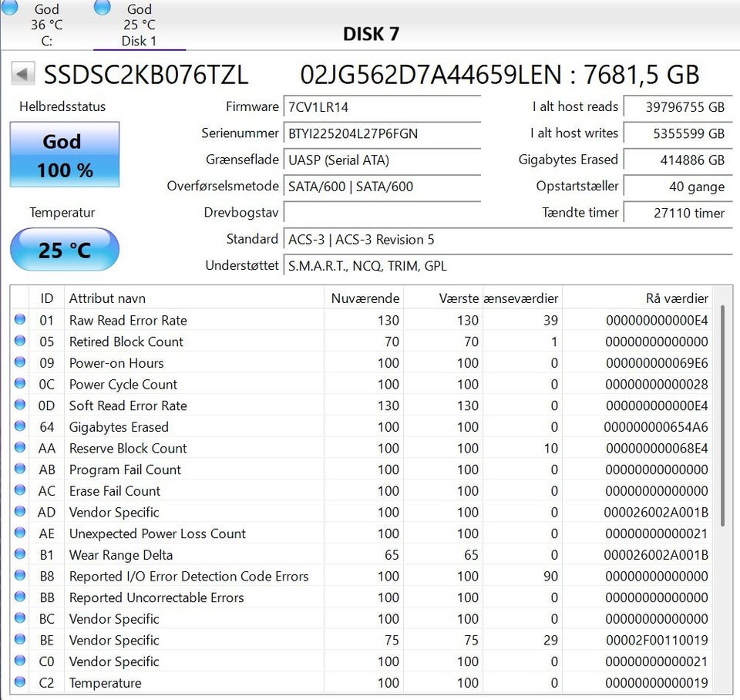Click supported features S.M.A.R.T., NCQ, TRIM, GPL
The height and width of the screenshot is (700, 740).
pos(508,266)
